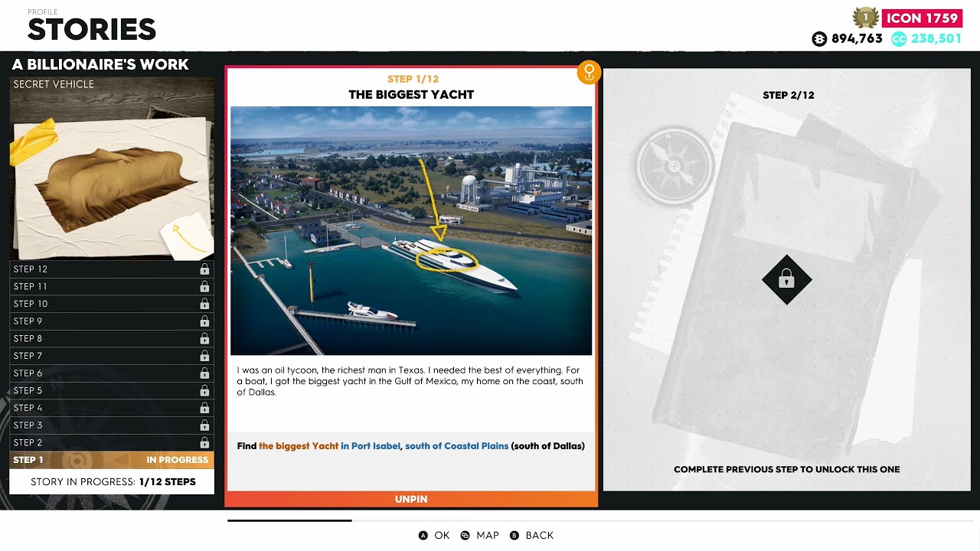980x551 pixels.
Task: Click the lock icon on Step 8
Action: [204, 338]
